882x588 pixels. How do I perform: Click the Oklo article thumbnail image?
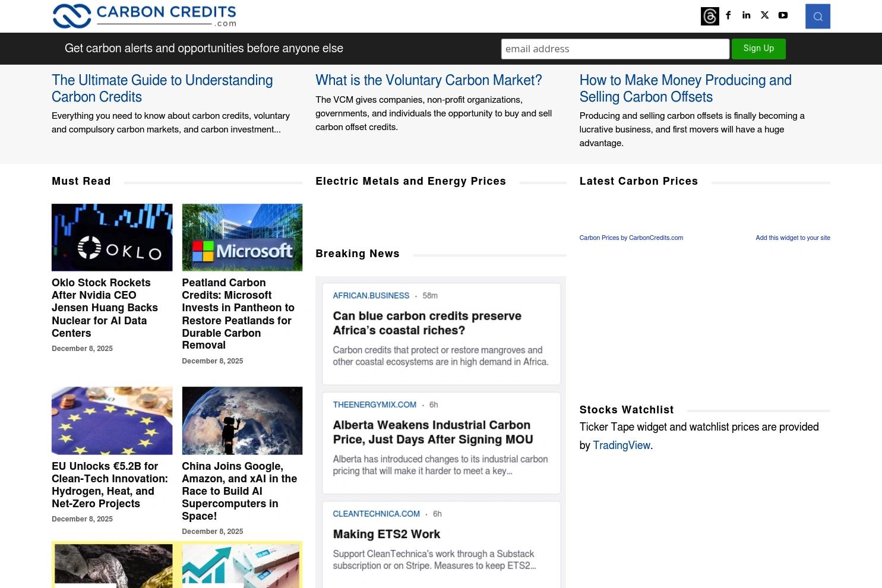[x=112, y=238]
